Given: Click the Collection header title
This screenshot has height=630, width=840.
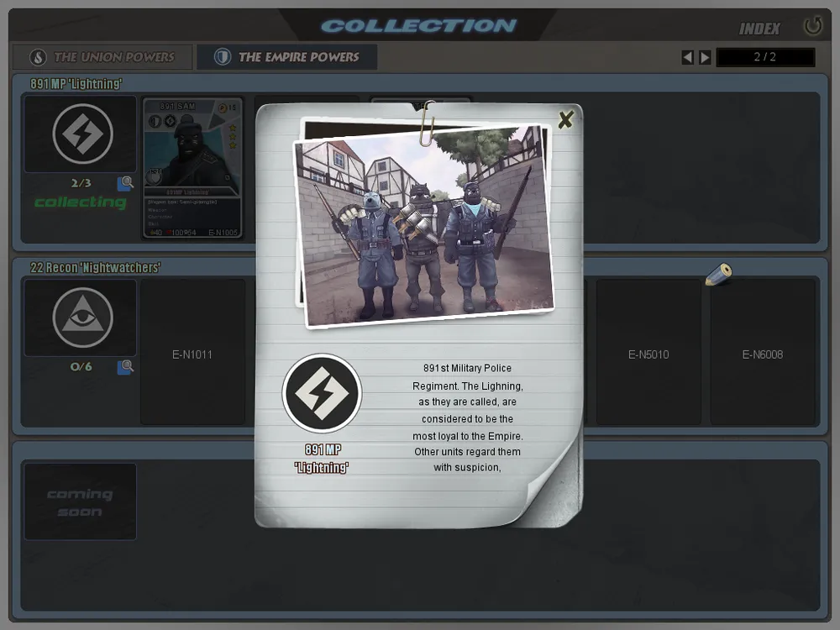Looking at the screenshot, I should 419,26.
